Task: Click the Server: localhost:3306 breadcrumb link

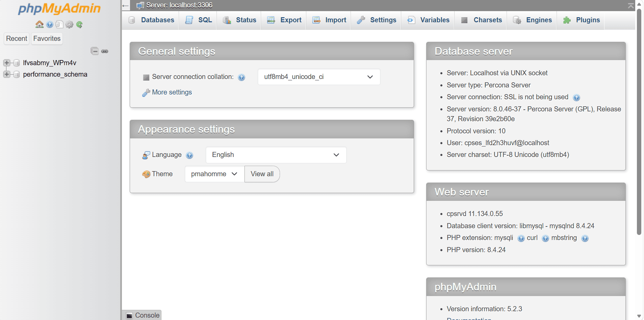Action: [179, 5]
